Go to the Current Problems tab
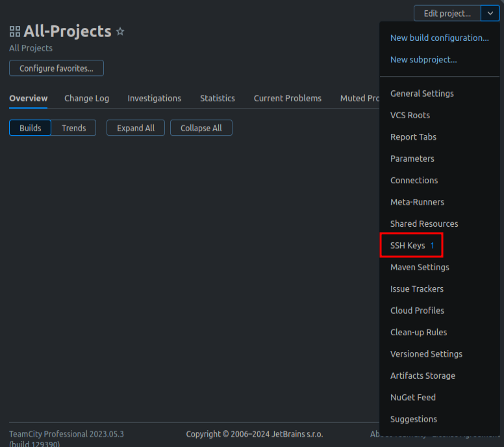Screen dimensions: 504x447 pos(287,98)
